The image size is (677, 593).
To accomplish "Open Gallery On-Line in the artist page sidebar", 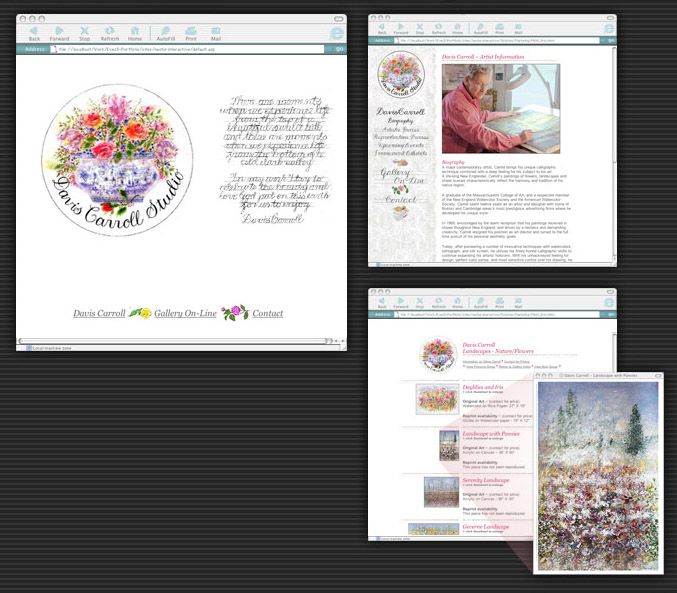I will tap(402, 176).
